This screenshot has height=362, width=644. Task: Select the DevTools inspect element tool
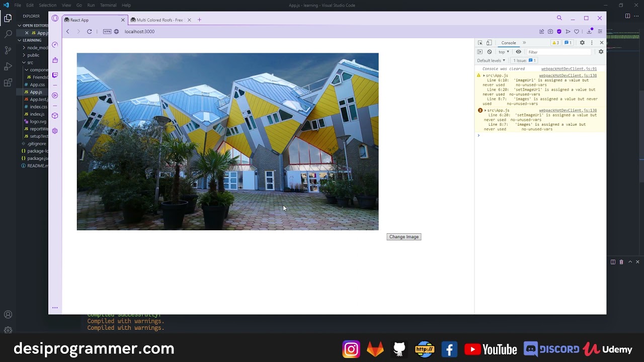(480, 43)
